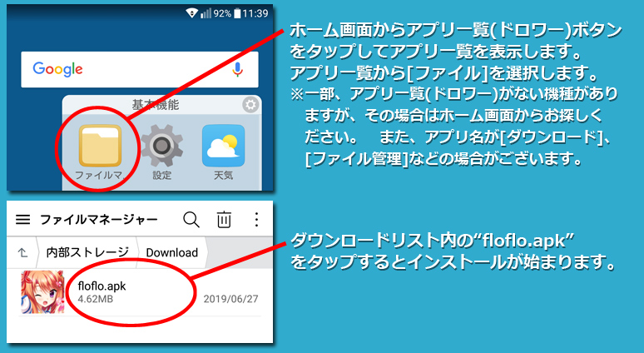644x353 pixels.
Task: Click the 92% battery percentage
Action: pos(222,13)
